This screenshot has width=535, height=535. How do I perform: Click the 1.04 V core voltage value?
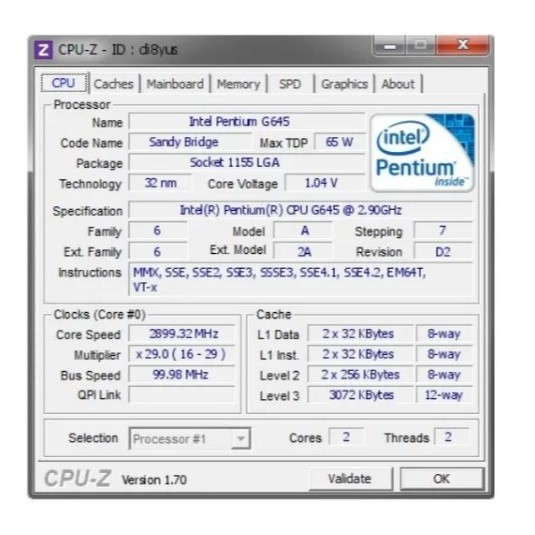325,183
